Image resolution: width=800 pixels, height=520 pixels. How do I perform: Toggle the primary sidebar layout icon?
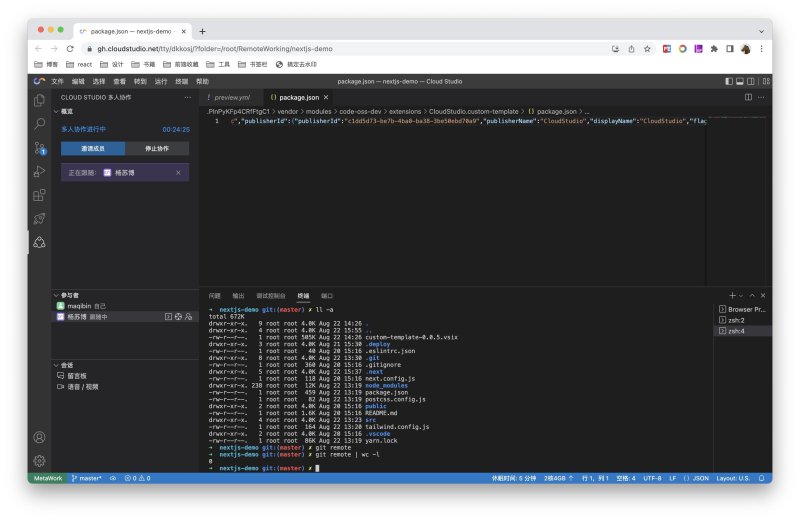click(x=729, y=81)
